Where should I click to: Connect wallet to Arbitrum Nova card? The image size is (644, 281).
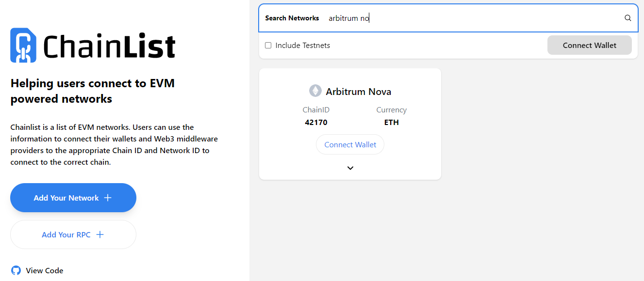click(350, 144)
